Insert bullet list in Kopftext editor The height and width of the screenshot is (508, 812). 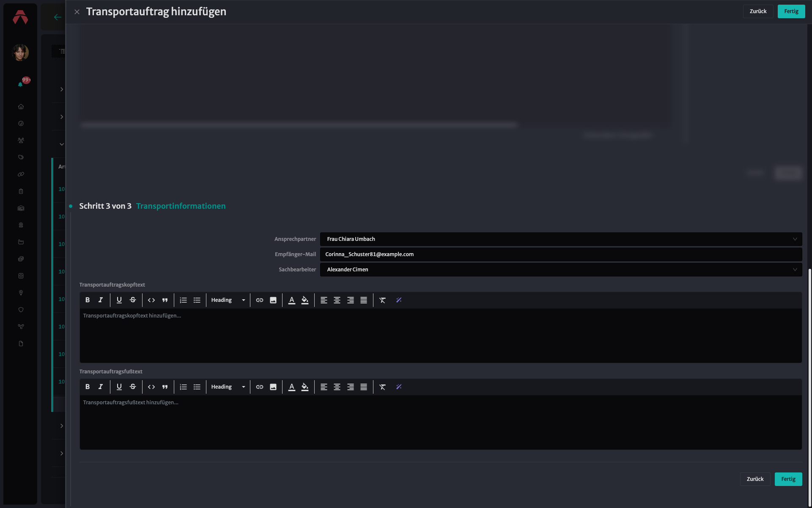pos(197,300)
